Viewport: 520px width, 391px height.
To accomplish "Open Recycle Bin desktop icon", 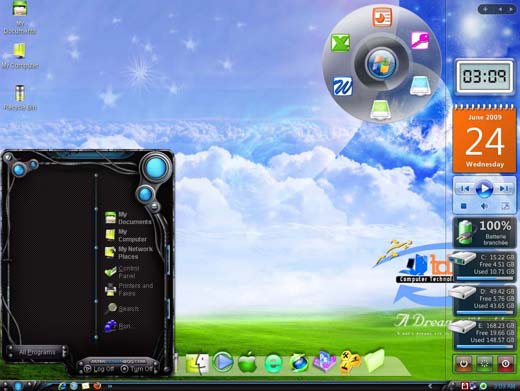I will tap(20, 97).
